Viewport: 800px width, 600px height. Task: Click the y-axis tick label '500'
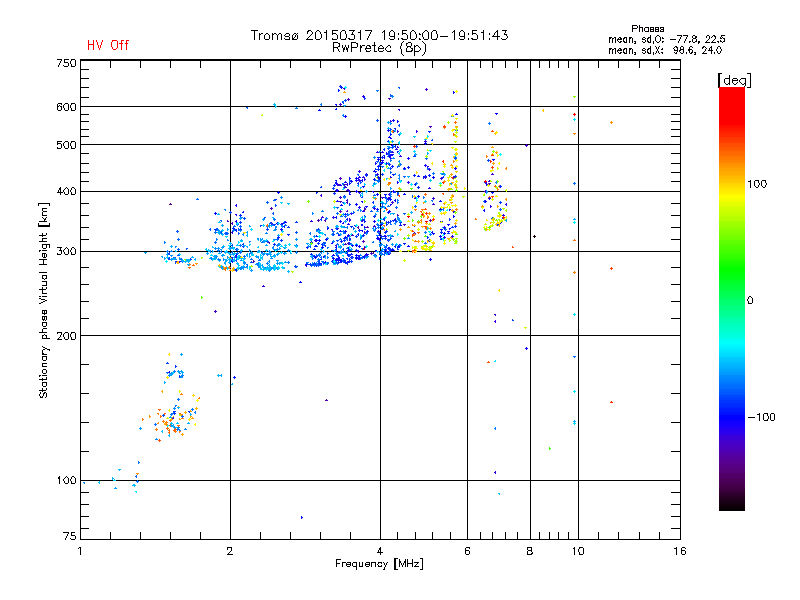click(x=66, y=145)
